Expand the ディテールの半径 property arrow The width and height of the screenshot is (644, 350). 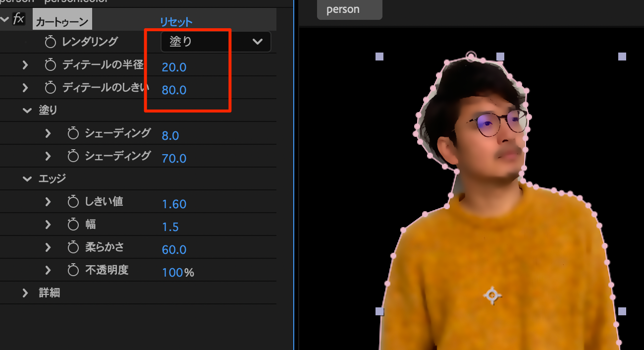coord(25,65)
